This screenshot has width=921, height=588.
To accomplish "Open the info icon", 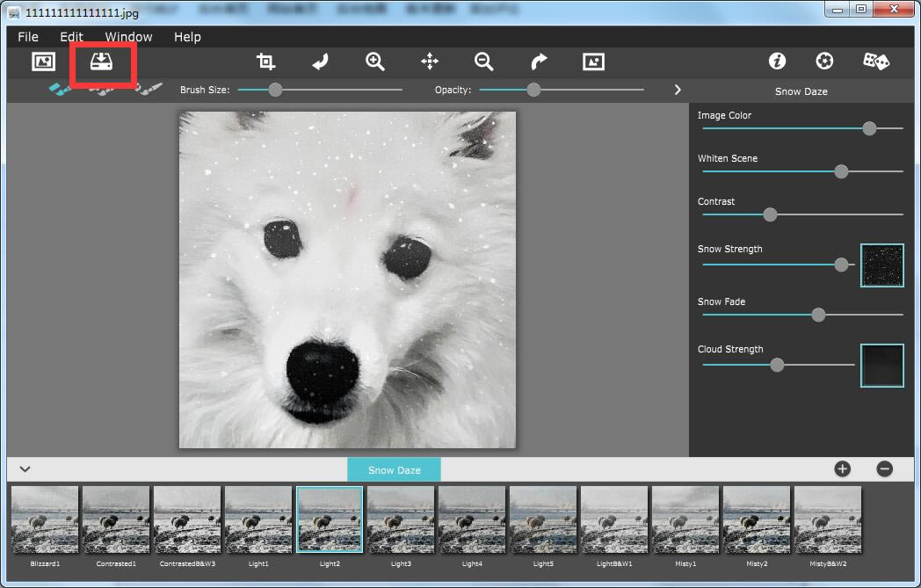I will tap(777, 61).
